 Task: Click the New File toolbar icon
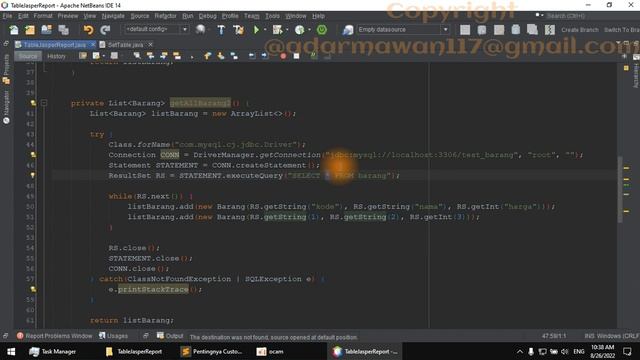click(14, 30)
